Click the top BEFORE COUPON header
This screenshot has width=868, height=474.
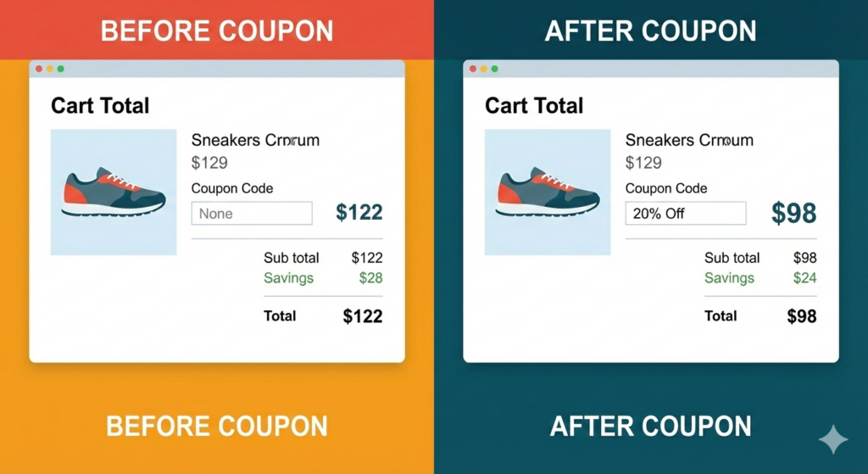pyautogui.click(x=217, y=31)
